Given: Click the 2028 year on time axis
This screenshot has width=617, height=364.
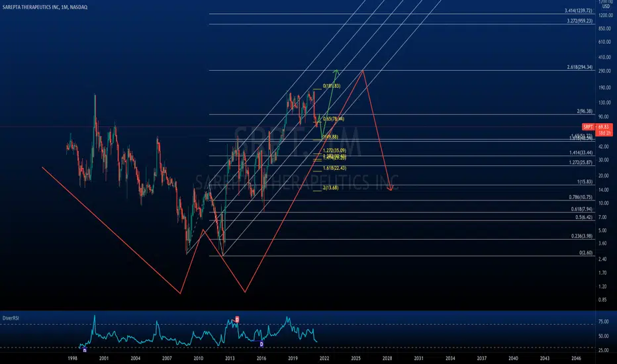Looking at the screenshot, I should click(387, 359).
